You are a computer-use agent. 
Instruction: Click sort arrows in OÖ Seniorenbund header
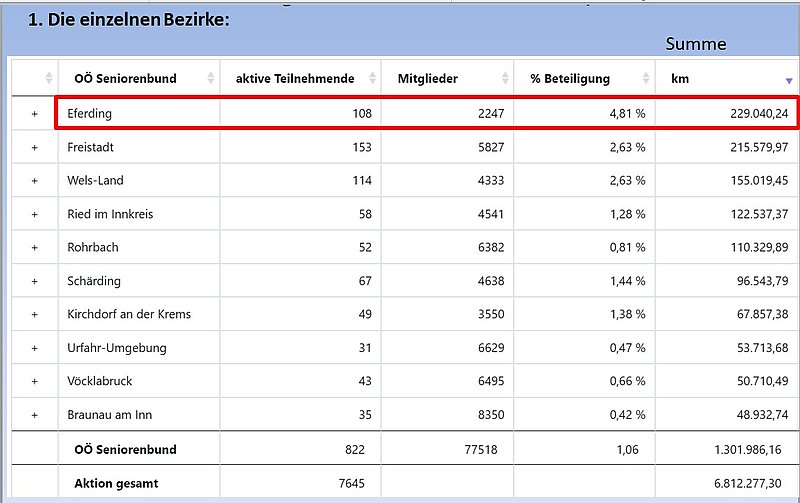click(x=211, y=78)
